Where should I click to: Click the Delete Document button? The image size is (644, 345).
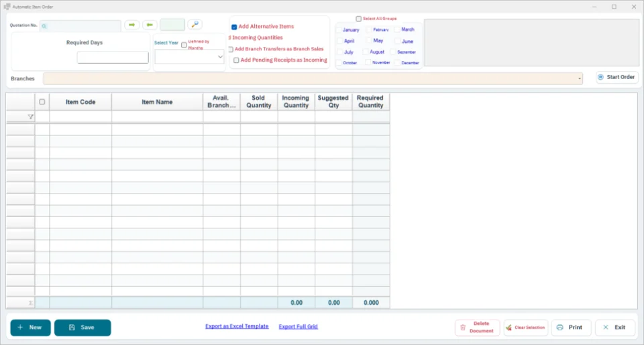(x=477, y=328)
